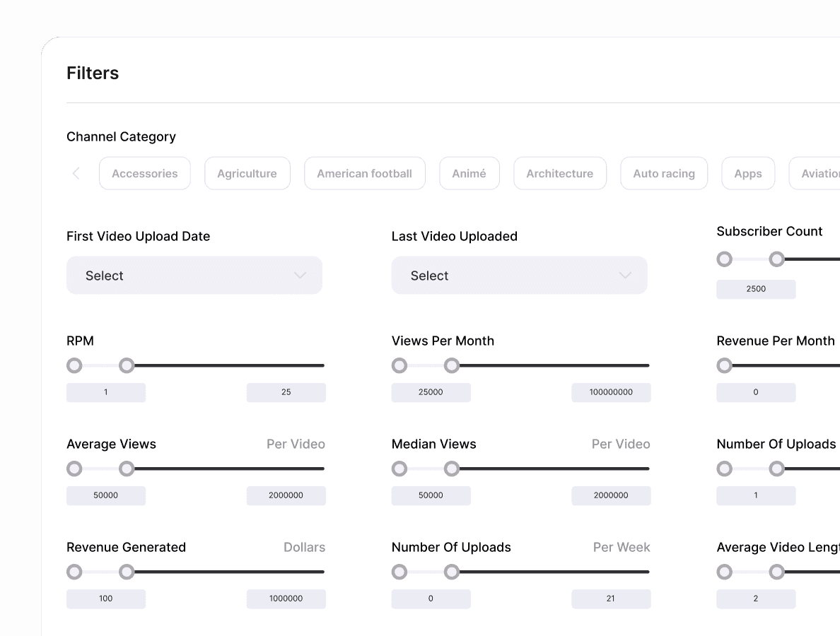The width and height of the screenshot is (840, 636).
Task: Click Subscriber Count minimum field showing 2500
Action: pyautogui.click(x=756, y=289)
